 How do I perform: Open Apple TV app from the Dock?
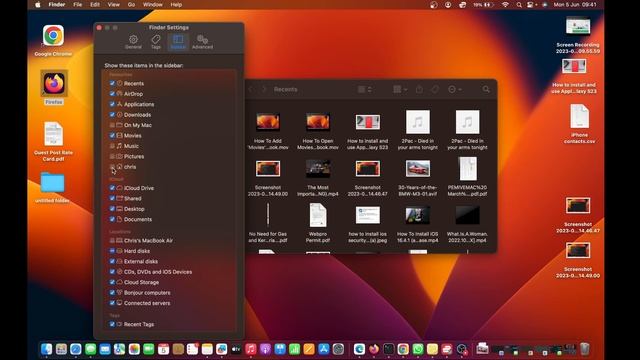(236, 349)
